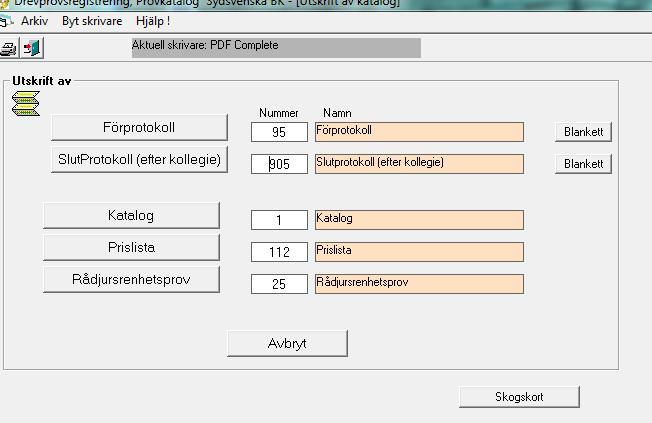Click the Förprotokoll name field

tap(419, 132)
